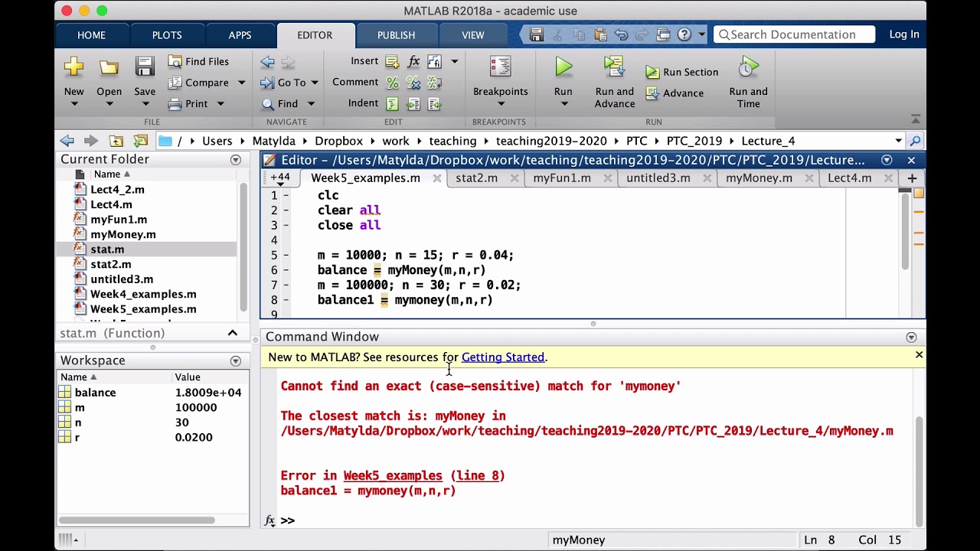Viewport: 980px width, 551px height.
Task: Click the command prompt input line
Action: click(x=597, y=520)
